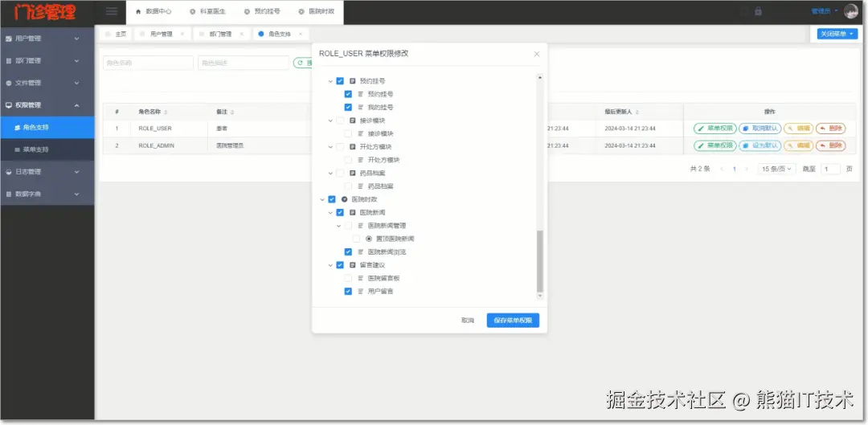This screenshot has height=425, width=868.
Task: Collapse the 预约挂号 parent tree node chevron
Action: coord(330,81)
